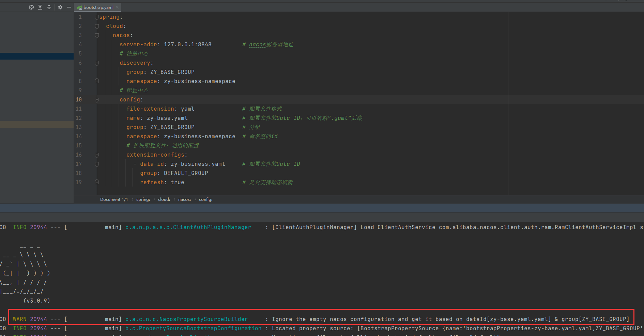
Task: Open NacosPropertySourceBuilder link in warning line
Action: [x=186, y=319]
